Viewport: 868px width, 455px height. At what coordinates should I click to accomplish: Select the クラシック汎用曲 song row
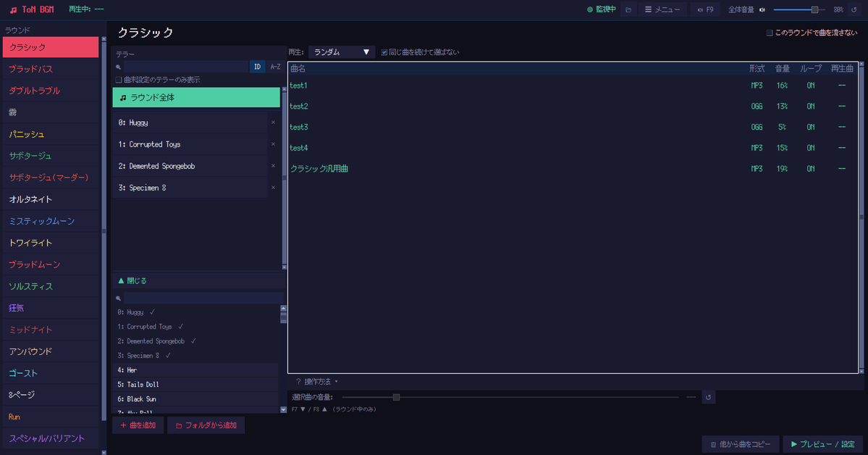(x=573, y=169)
